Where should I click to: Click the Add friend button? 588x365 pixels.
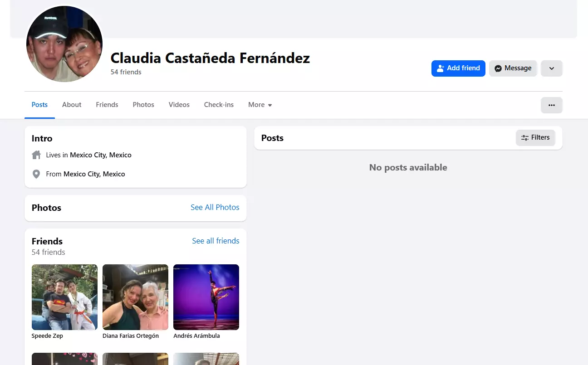458,68
